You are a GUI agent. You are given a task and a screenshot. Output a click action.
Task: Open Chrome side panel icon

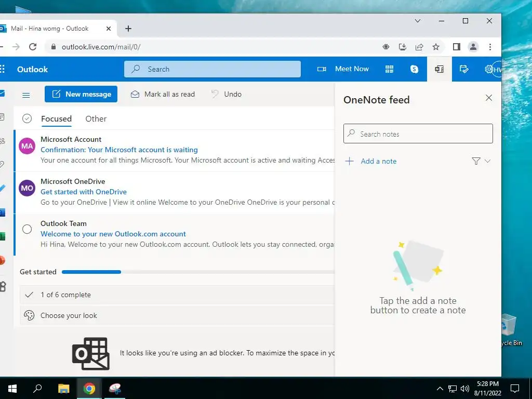[x=457, y=47]
